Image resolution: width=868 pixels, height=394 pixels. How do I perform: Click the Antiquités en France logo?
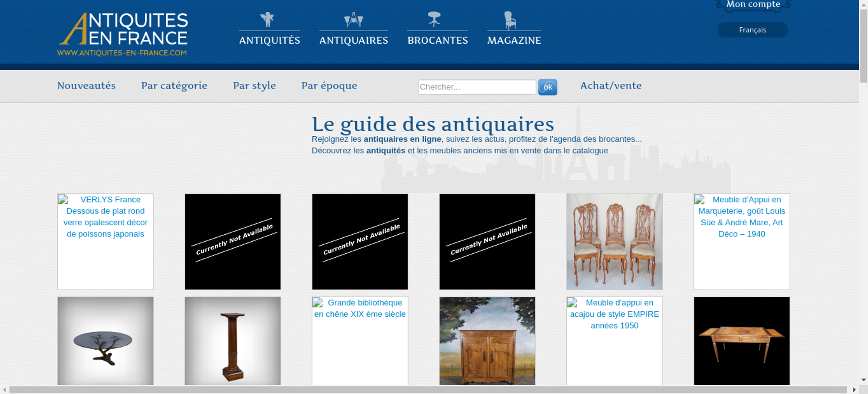tap(123, 34)
